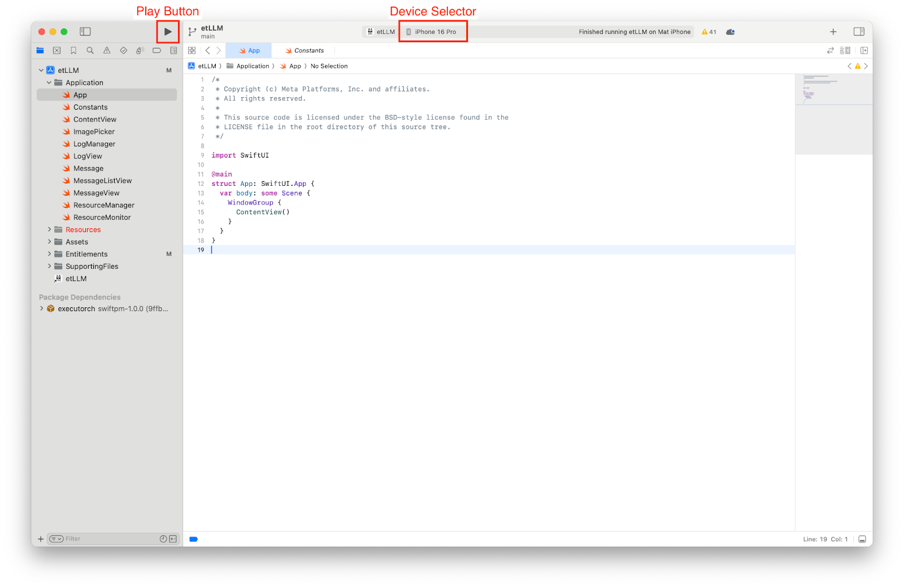The width and height of the screenshot is (904, 588).
Task: Click the Run play button
Action: point(168,32)
